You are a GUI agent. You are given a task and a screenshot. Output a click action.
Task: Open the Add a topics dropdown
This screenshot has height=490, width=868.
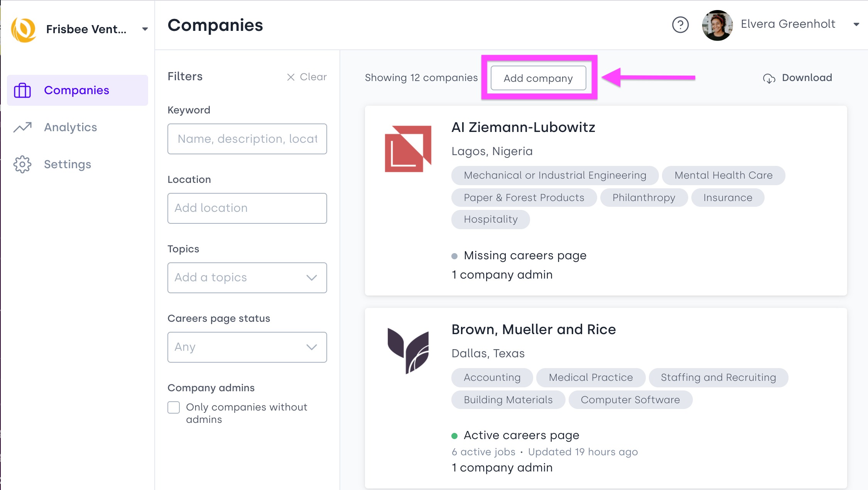coord(247,278)
